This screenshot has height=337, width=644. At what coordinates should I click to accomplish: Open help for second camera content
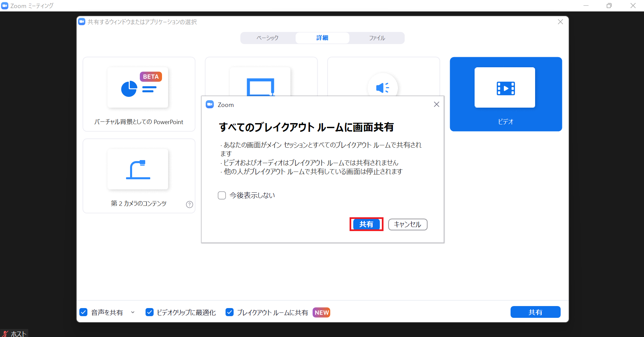pyautogui.click(x=190, y=204)
